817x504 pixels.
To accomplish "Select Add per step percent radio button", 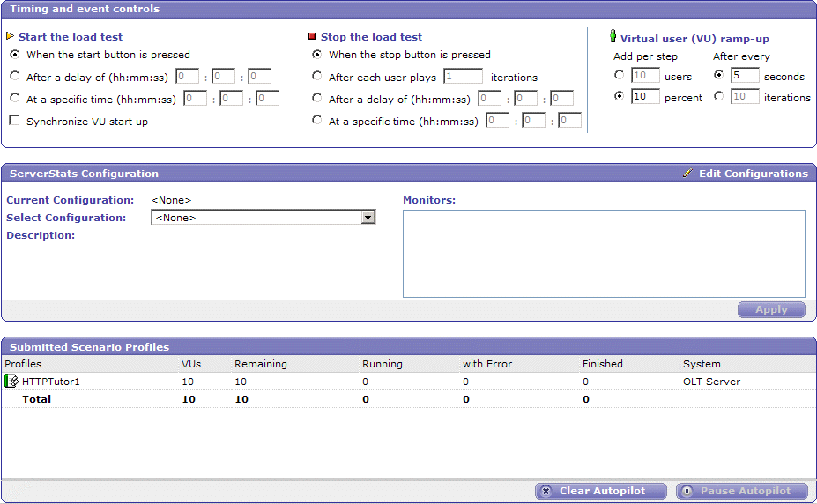I will click(x=619, y=96).
